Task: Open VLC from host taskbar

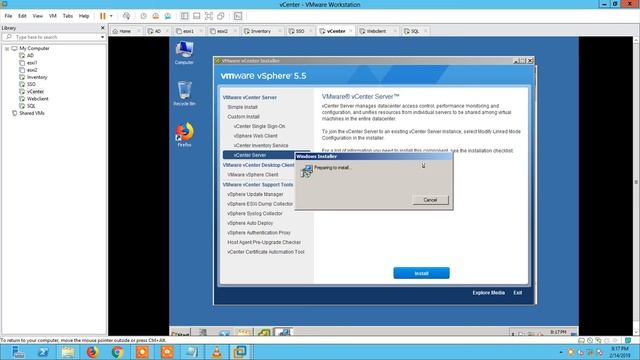Action: [217, 352]
